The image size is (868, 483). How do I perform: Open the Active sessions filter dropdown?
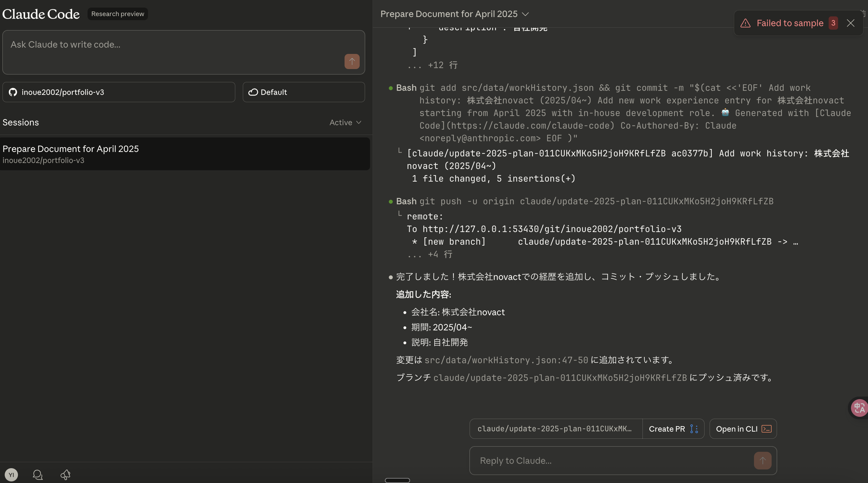(345, 122)
